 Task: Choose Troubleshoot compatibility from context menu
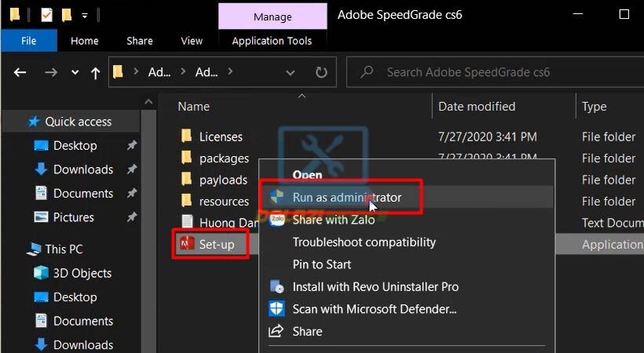(x=364, y=242)
